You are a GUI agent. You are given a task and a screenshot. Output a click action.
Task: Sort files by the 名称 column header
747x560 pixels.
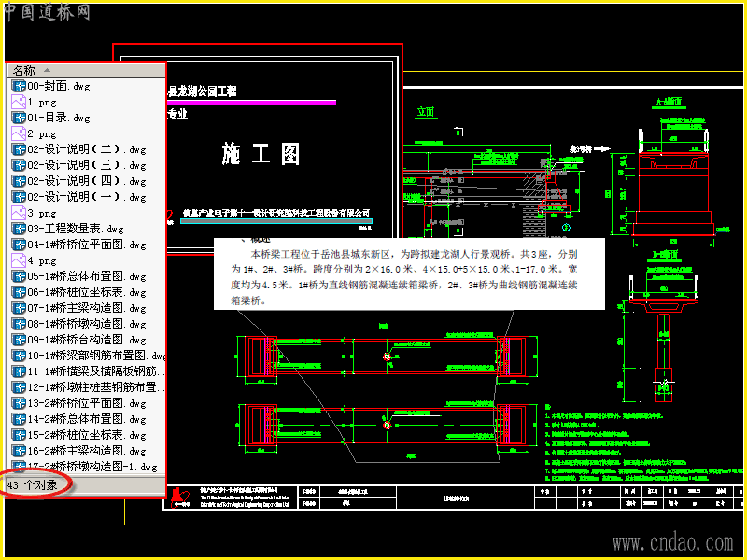pos(86,71)
